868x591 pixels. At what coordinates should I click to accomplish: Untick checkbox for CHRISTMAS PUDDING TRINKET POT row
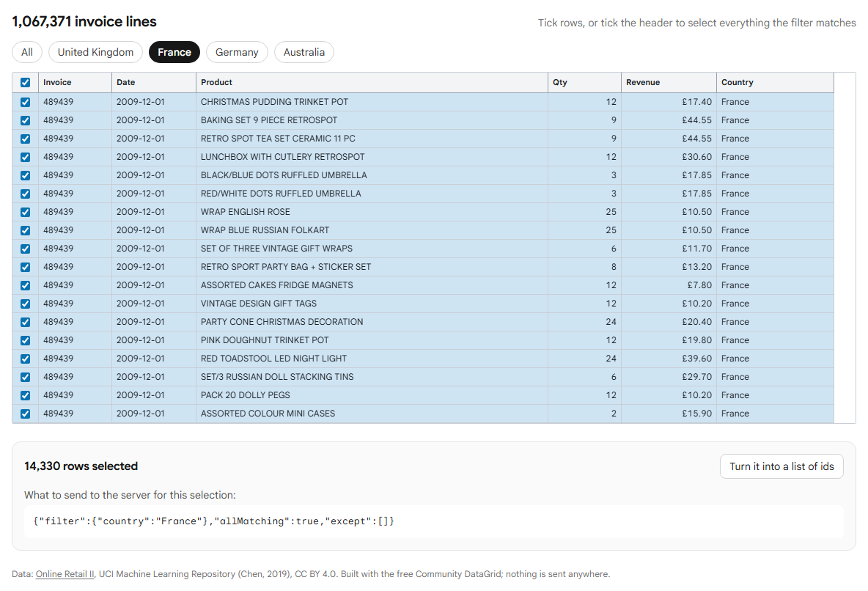[x=25, y=102]
